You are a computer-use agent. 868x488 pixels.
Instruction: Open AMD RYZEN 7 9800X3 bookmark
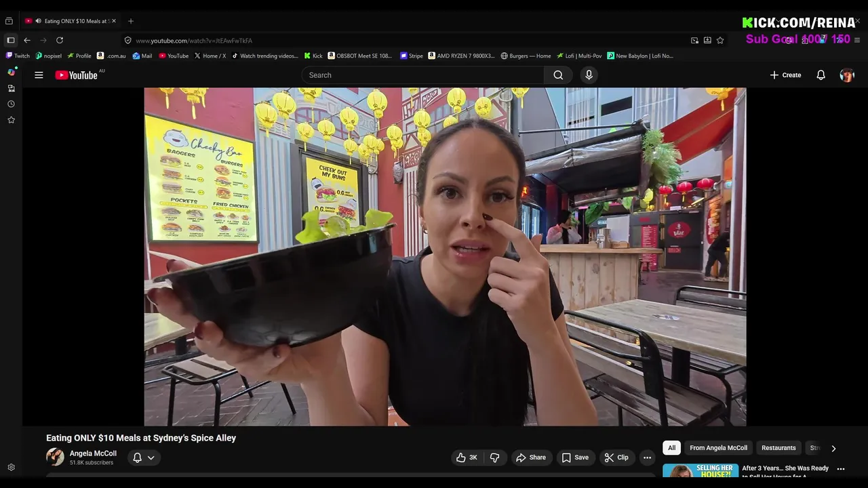pos(462,56)
